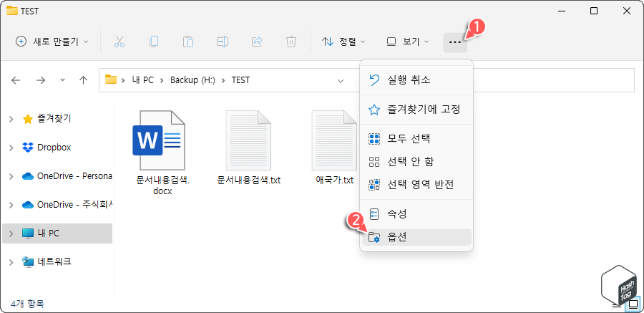644x313 pixels.
Task: Select the 애국가.txt file
Action: (334, 148)
